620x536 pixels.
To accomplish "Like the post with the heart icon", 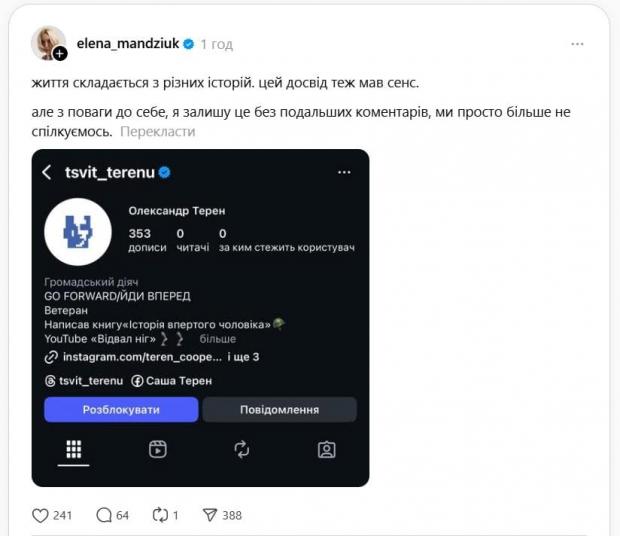I will click(41, 515).
